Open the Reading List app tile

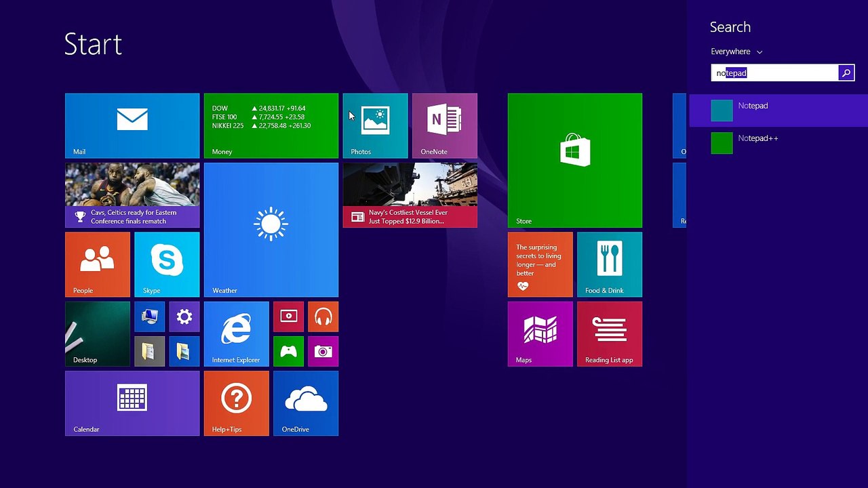610,334
